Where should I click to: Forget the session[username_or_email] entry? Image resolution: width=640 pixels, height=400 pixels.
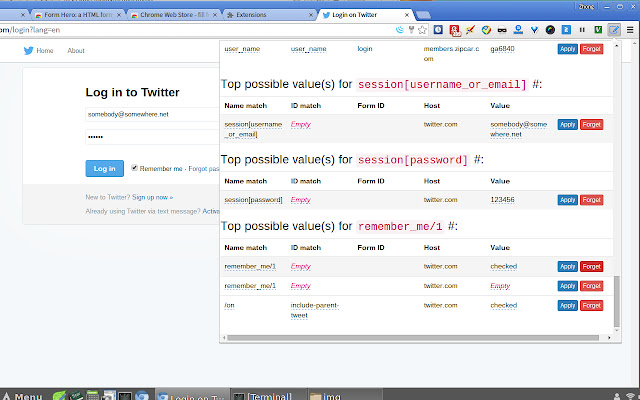(x=591, y=124)
